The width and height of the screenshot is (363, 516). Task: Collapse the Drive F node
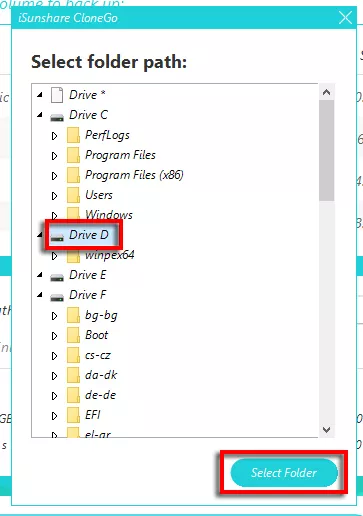click(x=40, y=295)
